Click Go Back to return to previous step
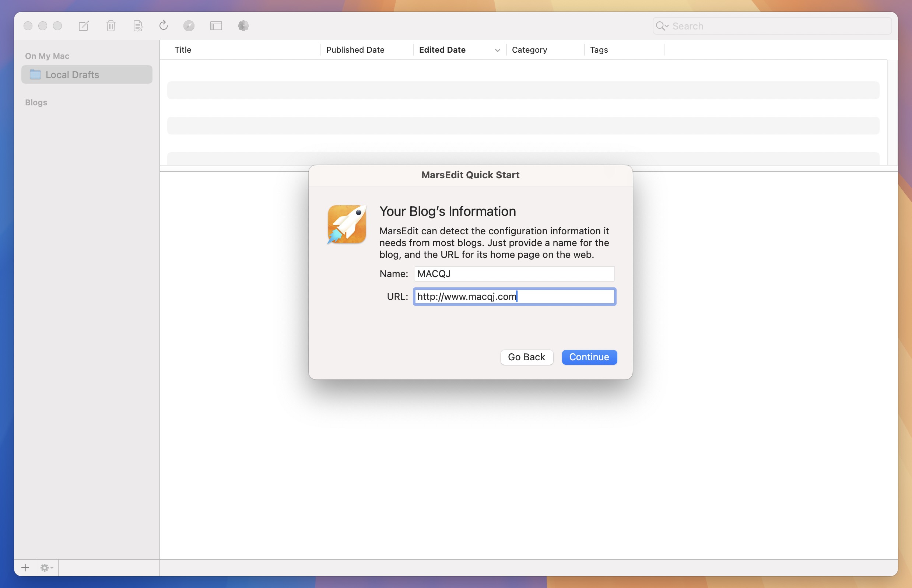The height and width of the screenshot is (588, 912). click(526, 357)
